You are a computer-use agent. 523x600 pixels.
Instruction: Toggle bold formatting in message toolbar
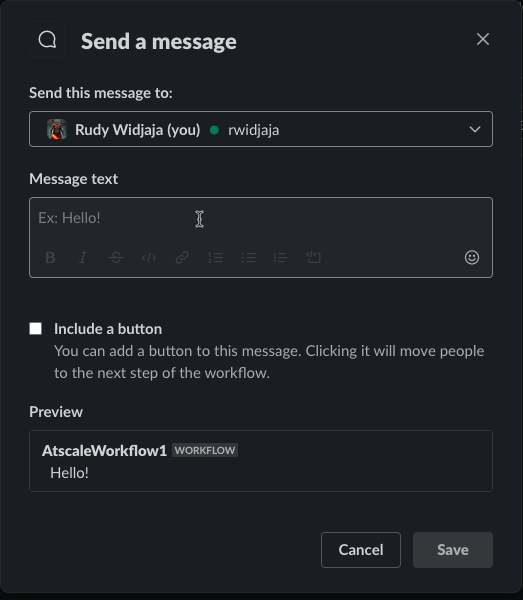point(50,258)
